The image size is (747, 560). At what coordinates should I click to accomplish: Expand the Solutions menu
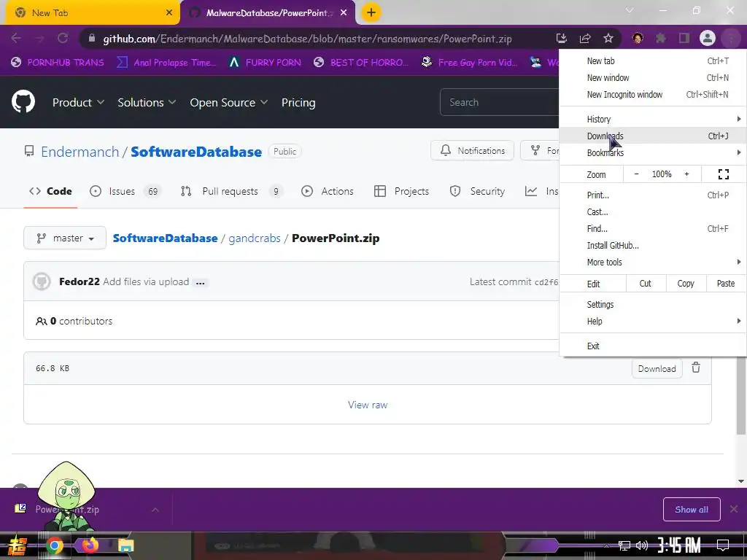pos(147,102)
